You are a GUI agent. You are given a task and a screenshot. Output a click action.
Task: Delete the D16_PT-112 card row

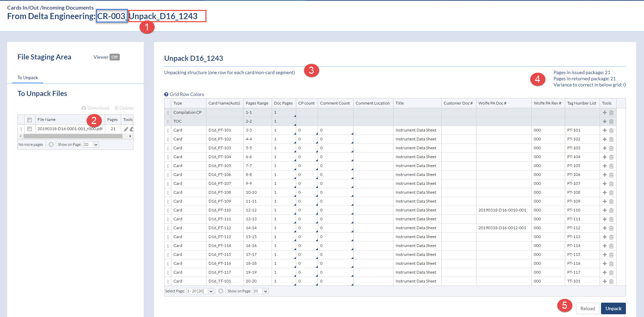[611, 228]
